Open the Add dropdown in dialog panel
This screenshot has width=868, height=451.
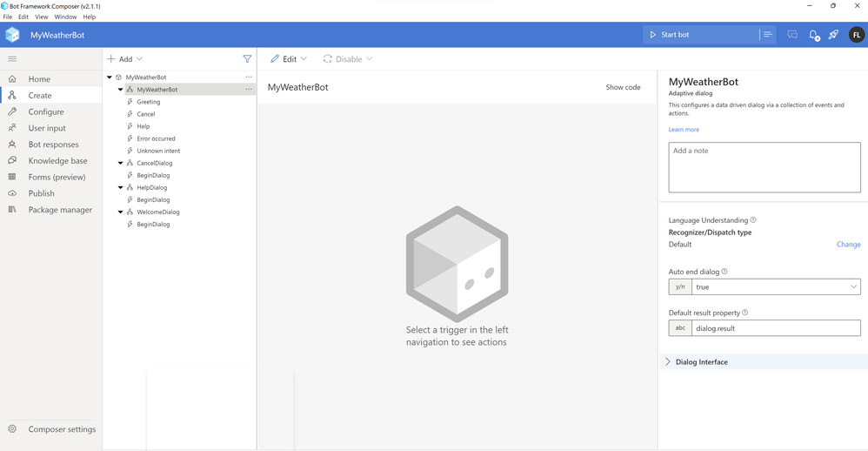[x=125, y=58]
